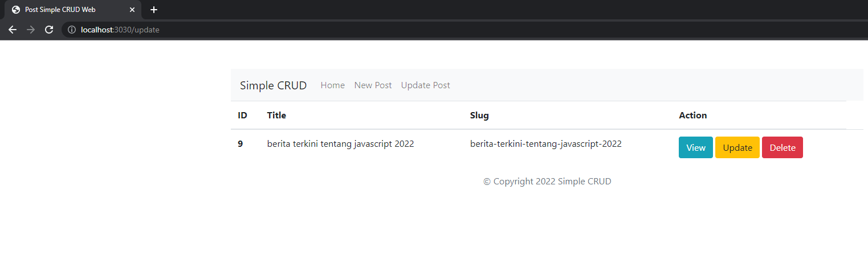The image size is (868, 276).
Task: Click the Title column header
Action: (x=276, y=116)
